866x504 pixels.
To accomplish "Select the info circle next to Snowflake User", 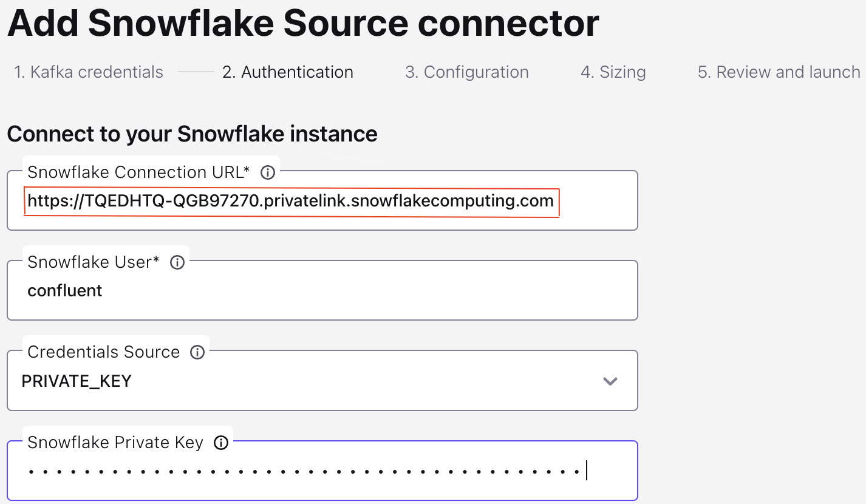I will click(x=177, y=262).
